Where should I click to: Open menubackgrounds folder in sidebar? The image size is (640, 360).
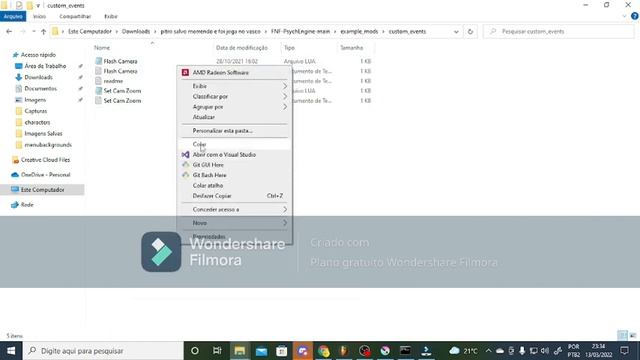click(x=48, y=145)
